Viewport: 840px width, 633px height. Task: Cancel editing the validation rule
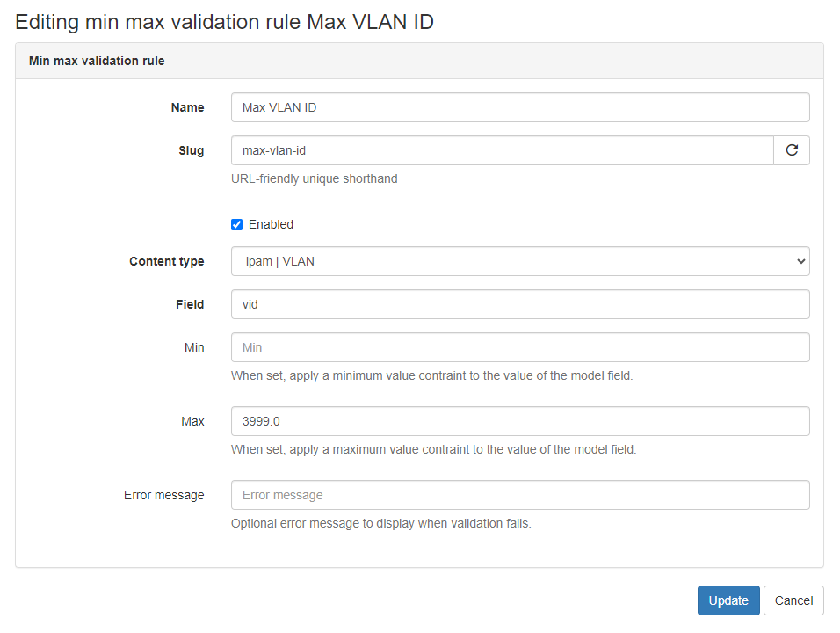coord(793,600)
